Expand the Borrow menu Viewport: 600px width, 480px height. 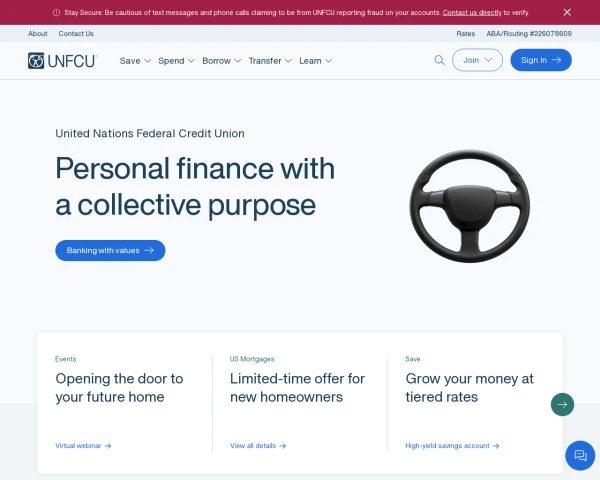coord(222,61)
